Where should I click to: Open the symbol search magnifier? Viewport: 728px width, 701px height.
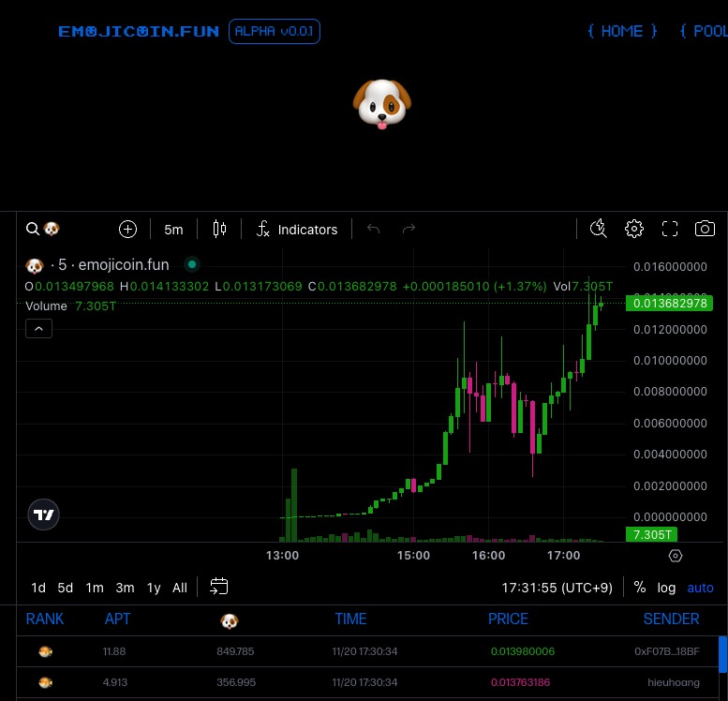(x=33, y=229)
